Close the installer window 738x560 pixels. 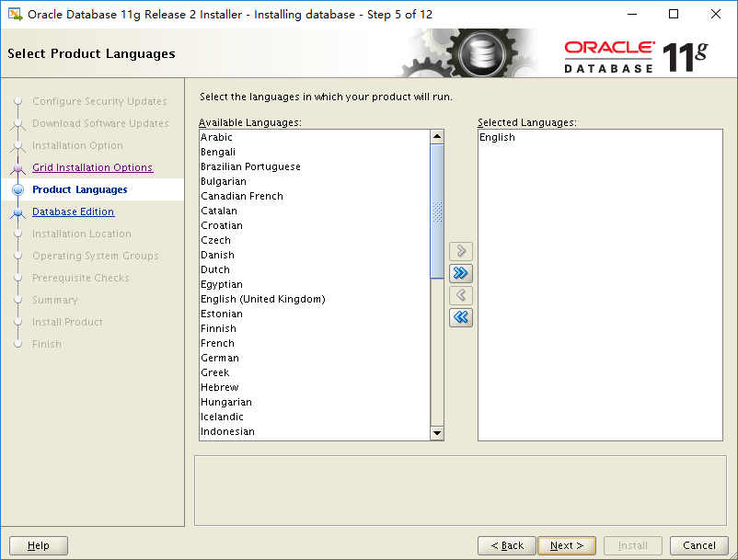[715, 14]
